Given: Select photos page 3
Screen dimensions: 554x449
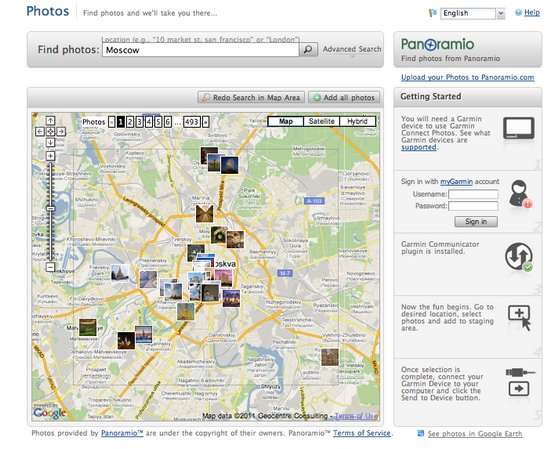Looking at the screenshot, I should click(140, 122).
